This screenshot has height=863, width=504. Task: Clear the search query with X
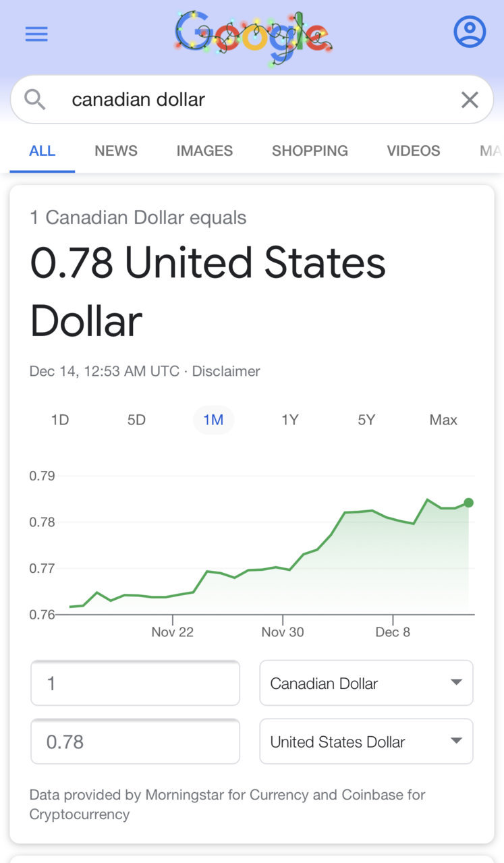tap(470, 100)
